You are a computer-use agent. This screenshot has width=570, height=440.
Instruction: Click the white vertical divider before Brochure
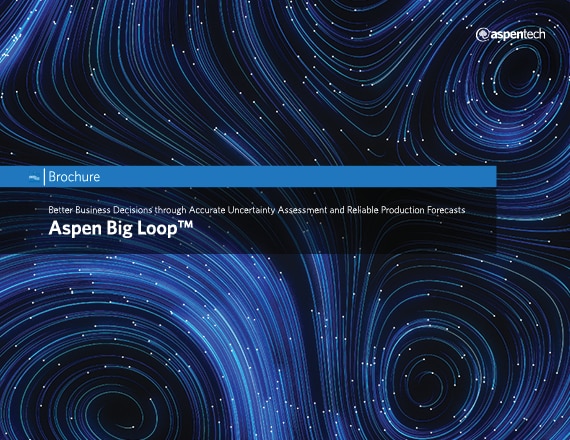pyautogui.click(x=44, y=177)
